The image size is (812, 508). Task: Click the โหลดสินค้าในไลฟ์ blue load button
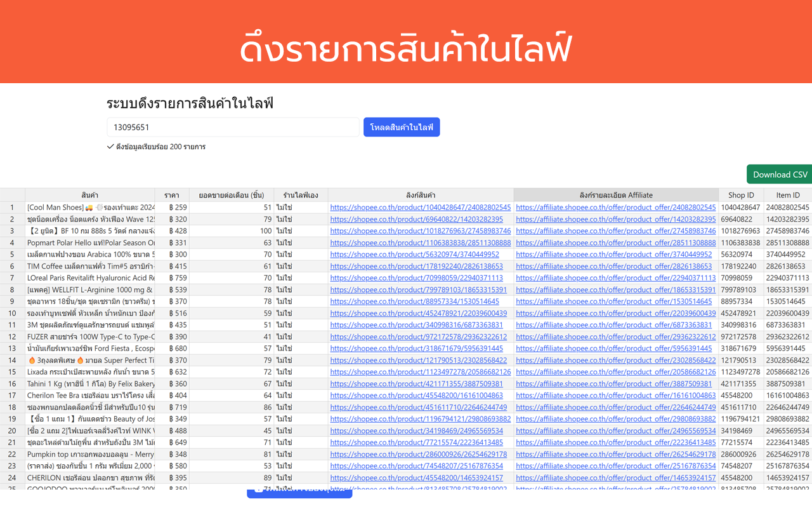coord(401,127)
